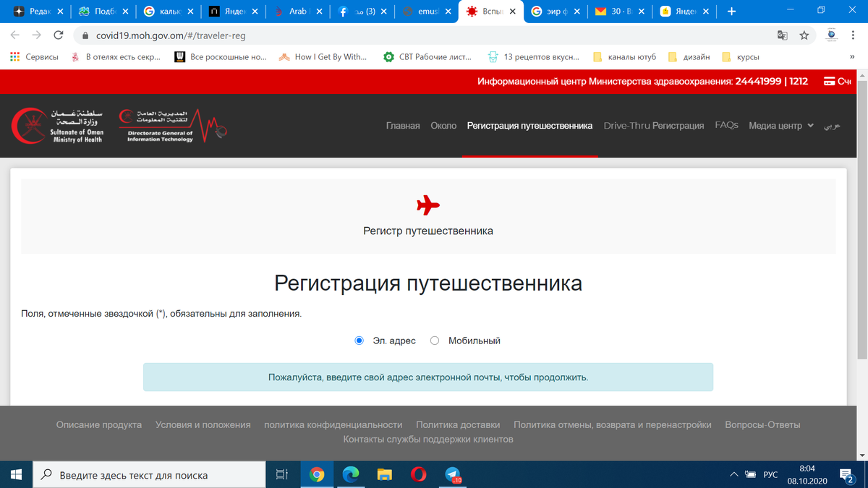Click the red airplane icon
Image resolution: width=868 pixels, height=488 pixels.
(428, 205)
